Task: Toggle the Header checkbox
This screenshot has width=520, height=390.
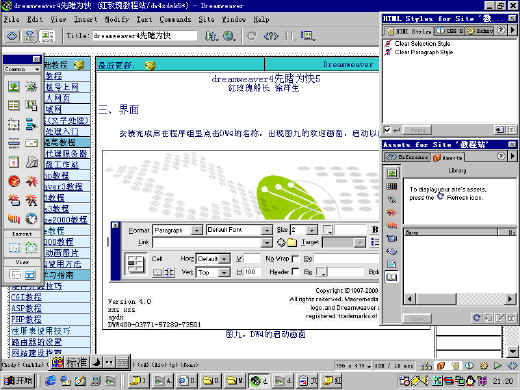Action: [x=295, y=272]
